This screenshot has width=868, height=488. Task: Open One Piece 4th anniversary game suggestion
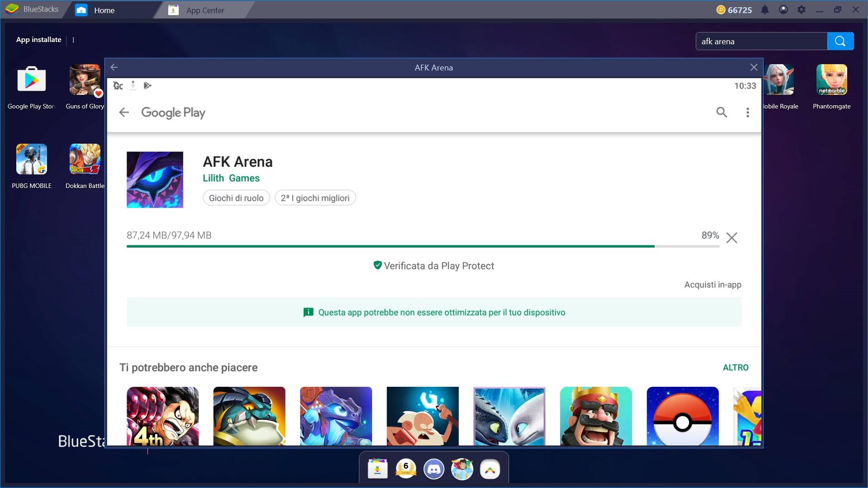click(163, 416)
